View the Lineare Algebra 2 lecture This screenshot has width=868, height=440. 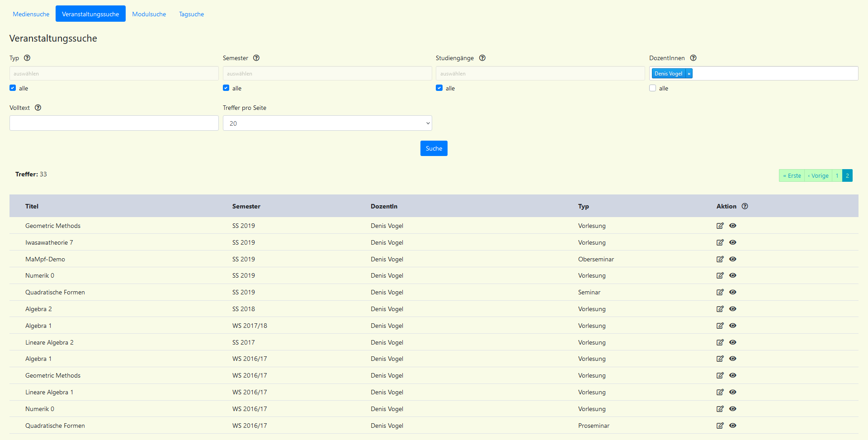pyautogui.click(x=733, y=342)
